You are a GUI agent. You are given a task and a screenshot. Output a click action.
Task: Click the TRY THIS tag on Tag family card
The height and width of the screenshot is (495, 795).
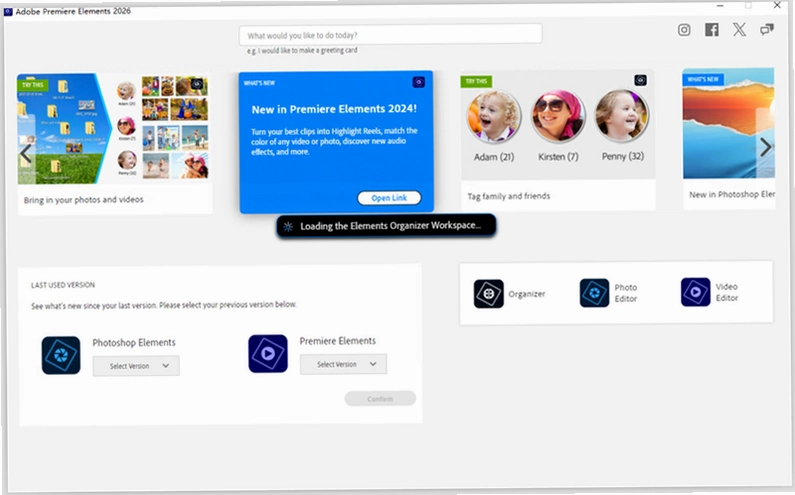(476, 81)
